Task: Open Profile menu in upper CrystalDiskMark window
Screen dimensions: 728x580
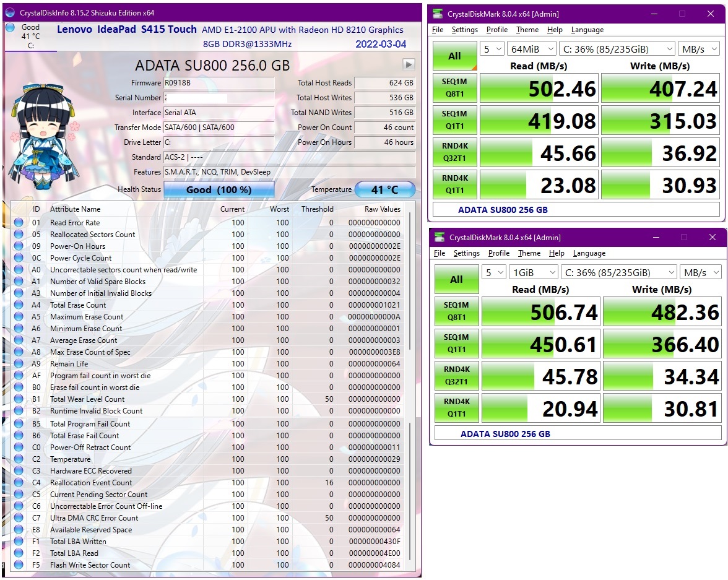Action: click(x=496, y=30)
